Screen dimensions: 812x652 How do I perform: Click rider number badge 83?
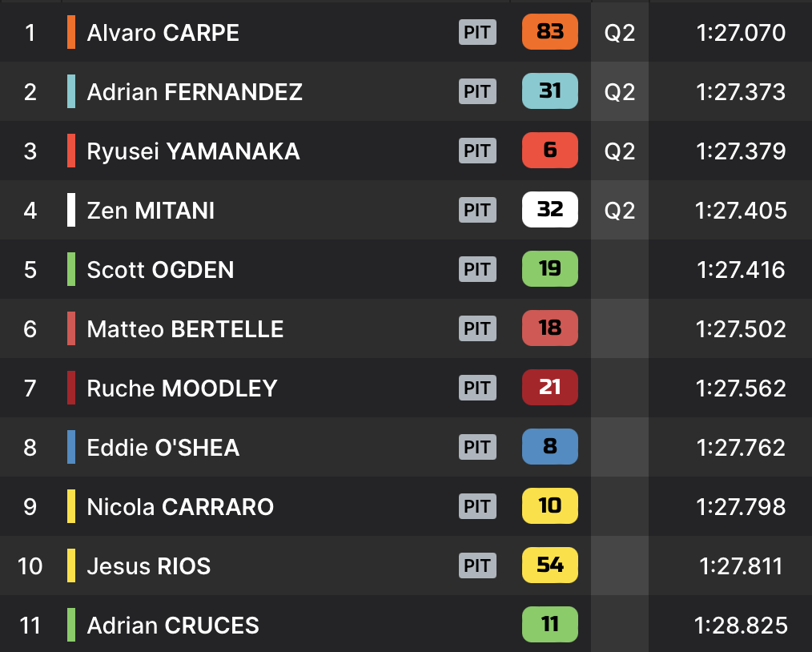click(549, 32)
